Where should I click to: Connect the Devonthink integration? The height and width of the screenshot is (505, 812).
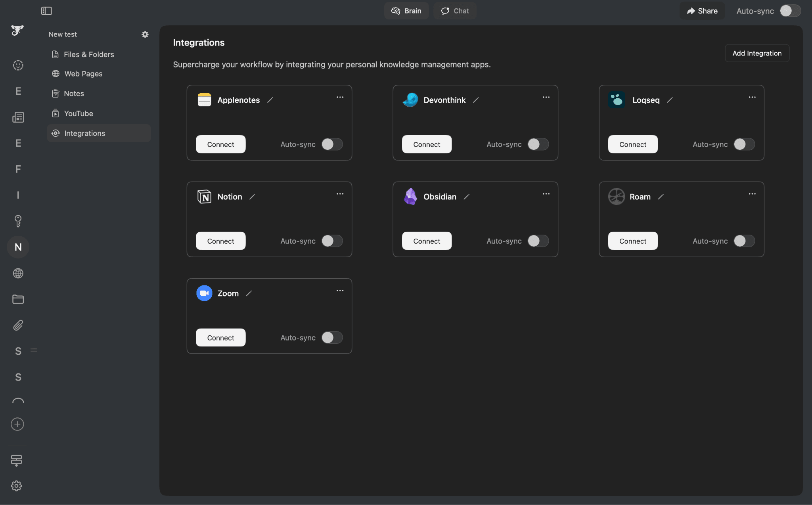point(426,144)
